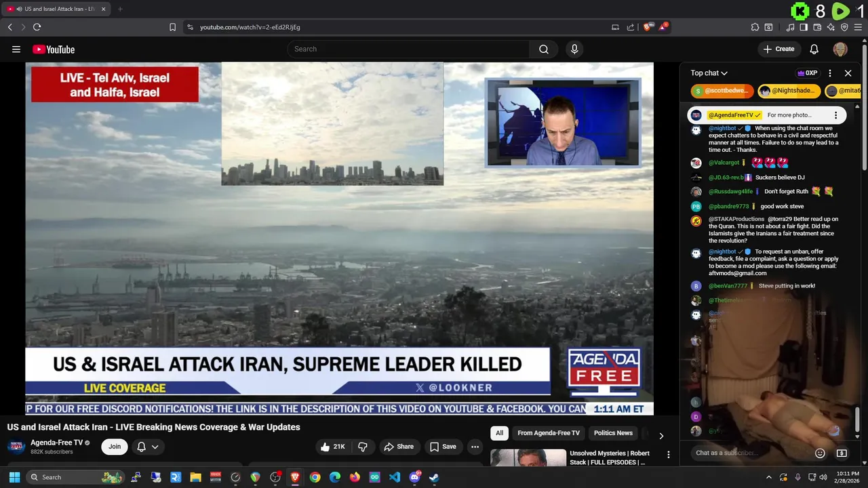Viewport: 868px width, 488px height.
Task: Bookmark this page in address bar
Action: pyautogui.click(x=172, y=27)
